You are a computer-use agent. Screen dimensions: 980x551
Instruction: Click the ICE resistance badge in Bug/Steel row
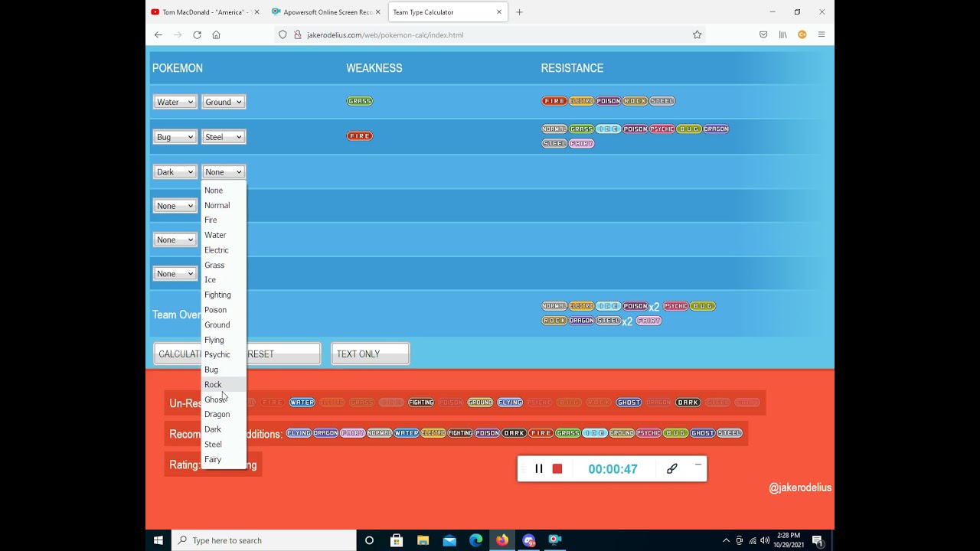coord(608,129)
